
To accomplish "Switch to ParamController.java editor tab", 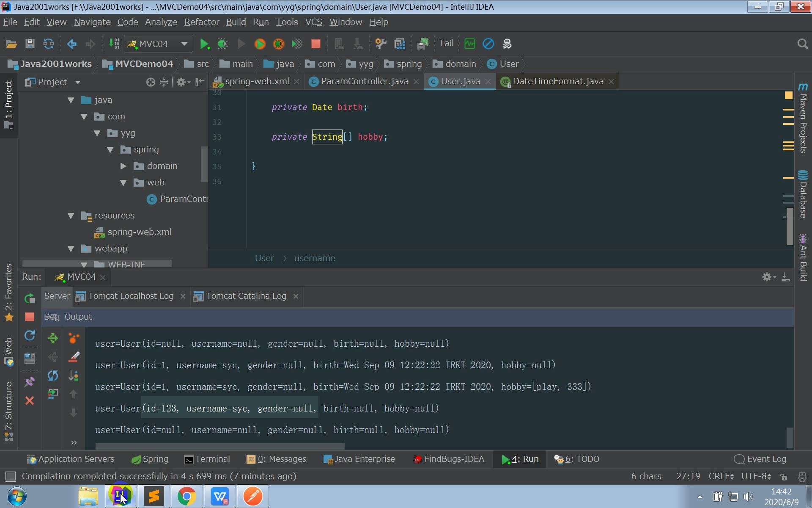I will [364, 81].
